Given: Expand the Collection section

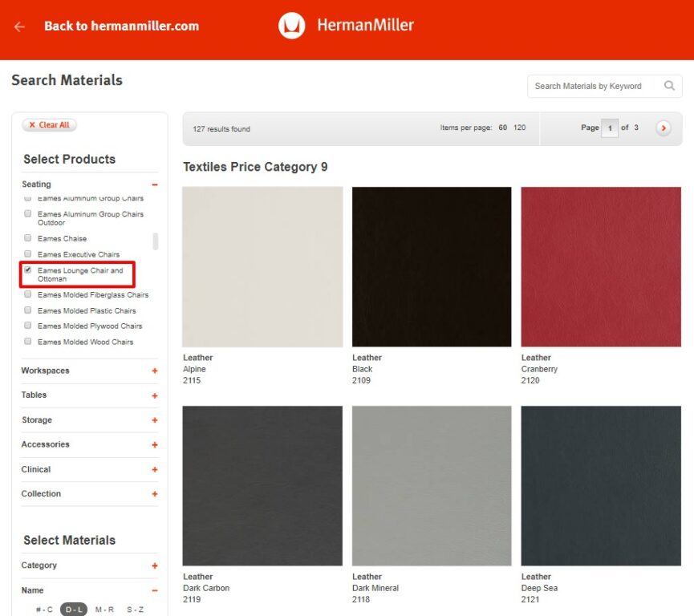Looking at the screenshot, I should coord(155,494).
